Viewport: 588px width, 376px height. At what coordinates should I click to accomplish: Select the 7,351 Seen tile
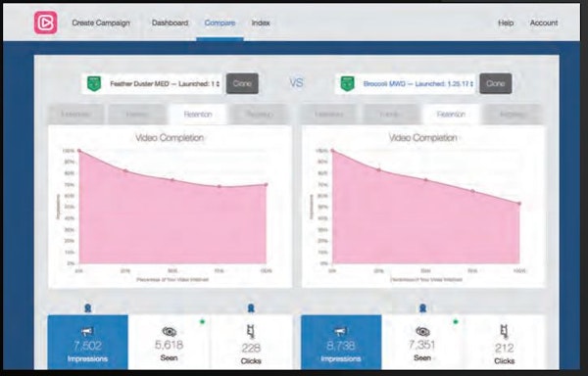point(422,342)
